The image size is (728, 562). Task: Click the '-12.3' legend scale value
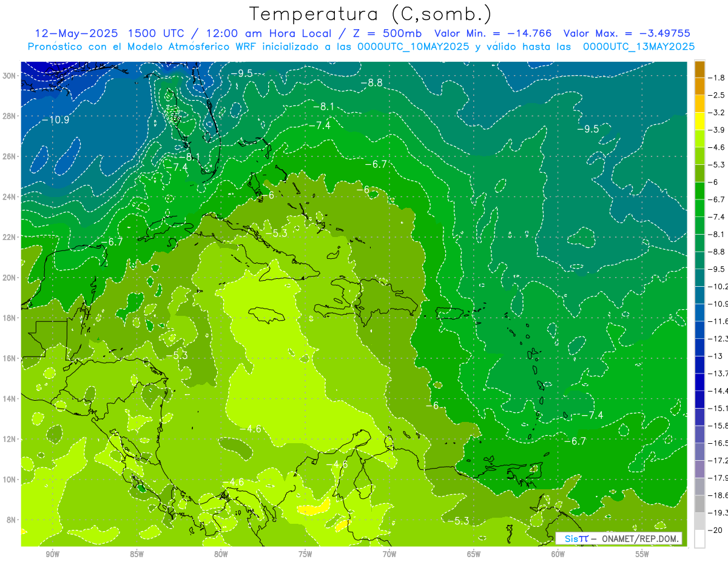point(718,338)
